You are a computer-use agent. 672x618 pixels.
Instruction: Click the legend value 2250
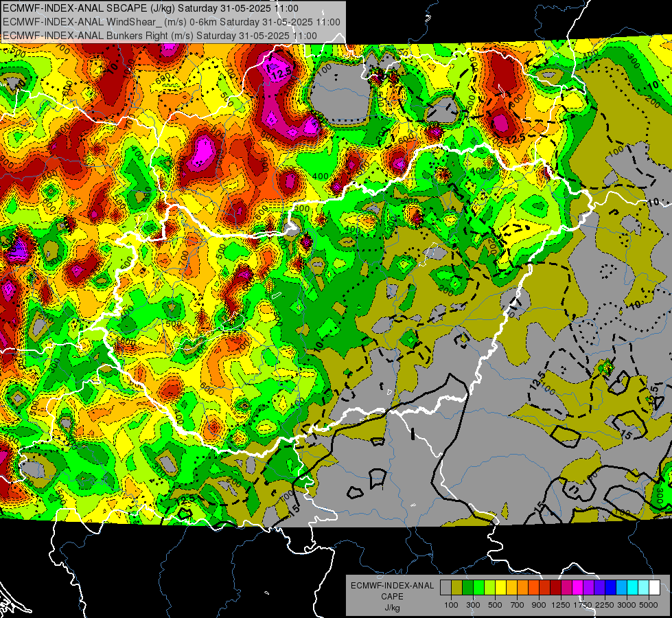coord(605,605)
